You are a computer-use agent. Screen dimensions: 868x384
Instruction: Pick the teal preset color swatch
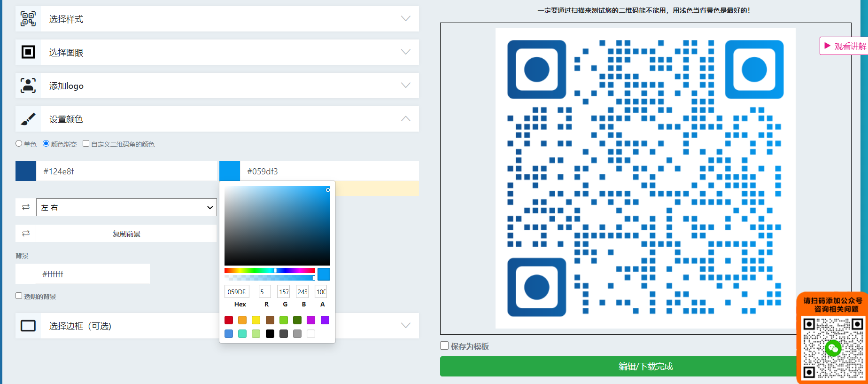pyautogui.click(x=242, y=334)
